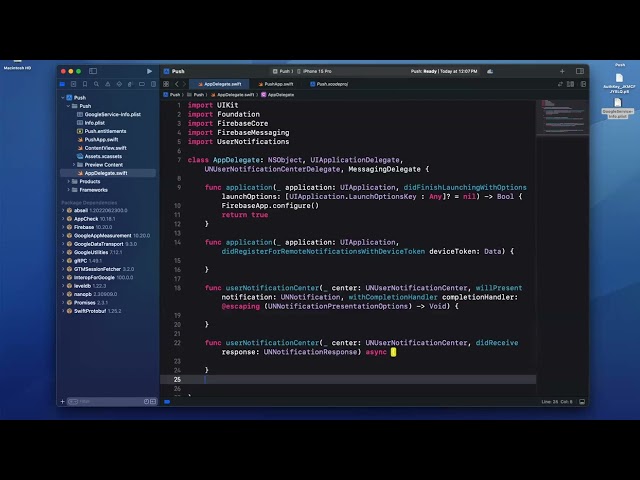
Task: Select the InteropForGoogle package
Action: tap(100, 278)
